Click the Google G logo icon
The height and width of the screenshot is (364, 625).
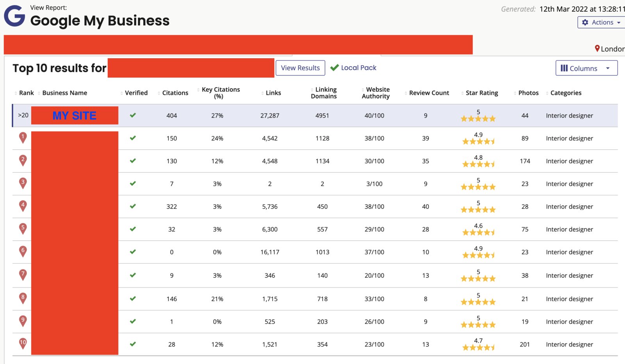14,16
